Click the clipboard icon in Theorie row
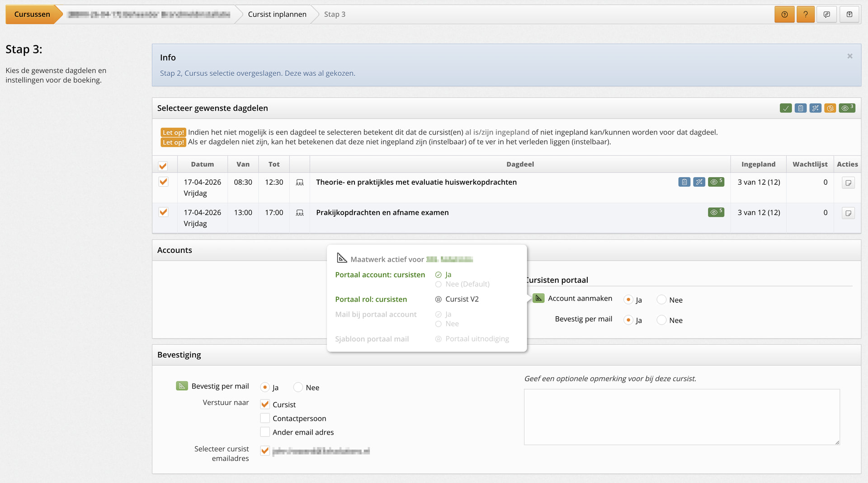This screenshot has height=483, width=868. 684,182
